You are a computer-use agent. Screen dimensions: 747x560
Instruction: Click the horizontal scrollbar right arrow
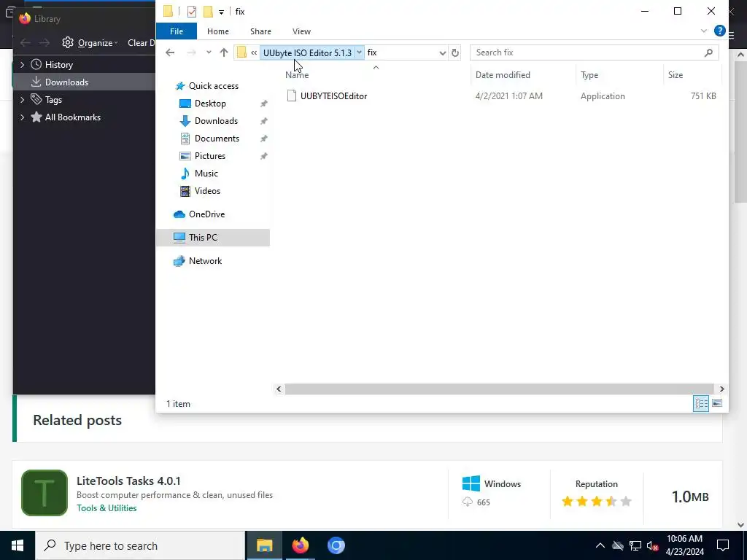[721, 389]
